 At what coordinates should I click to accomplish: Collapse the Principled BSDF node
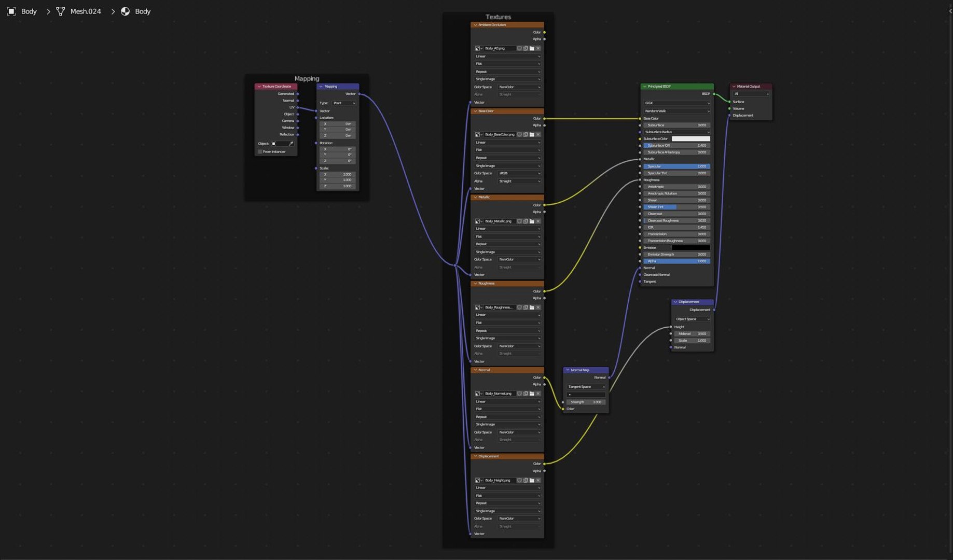point(645,87)
